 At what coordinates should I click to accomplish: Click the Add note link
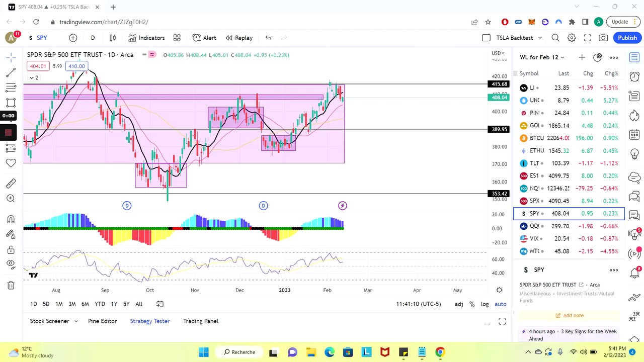point(570,315)
